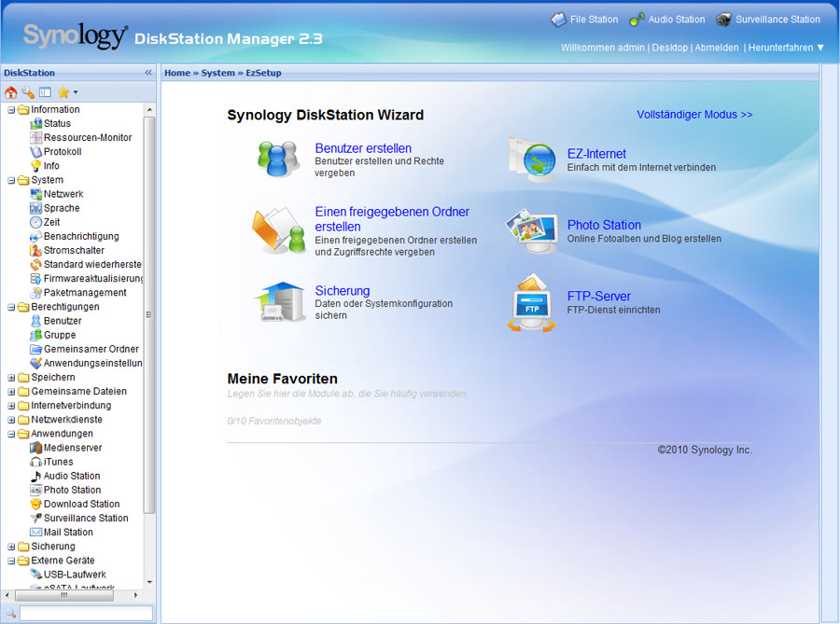Viewport: 840px width, 624px height.
Task: Open the favorites star dropdown
Action: (x=68, y=92)
